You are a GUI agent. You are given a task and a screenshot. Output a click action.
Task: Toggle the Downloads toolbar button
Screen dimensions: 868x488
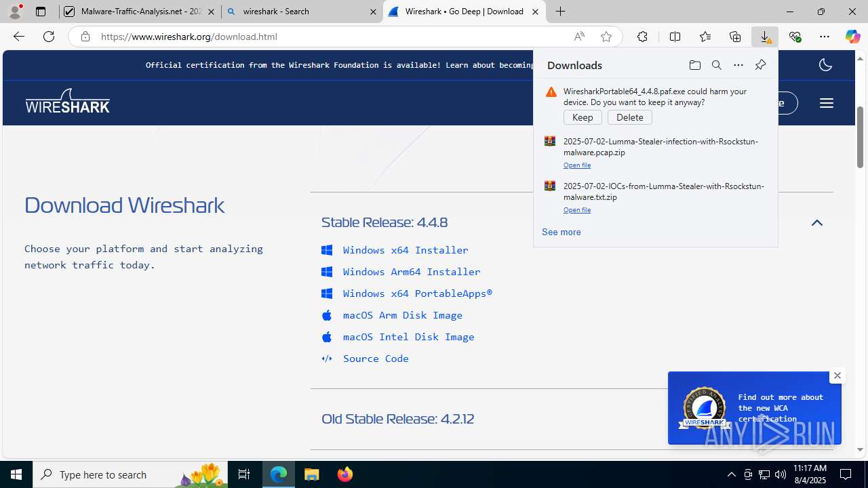pos(765,37)
